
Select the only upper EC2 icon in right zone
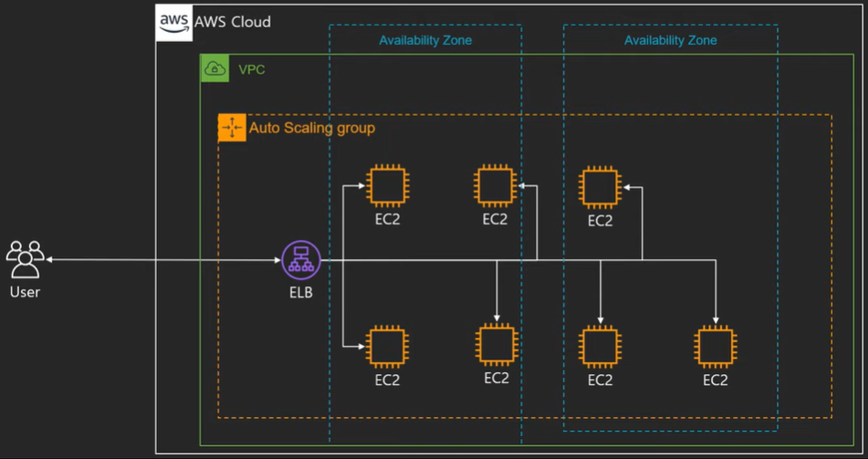point(600,187)
